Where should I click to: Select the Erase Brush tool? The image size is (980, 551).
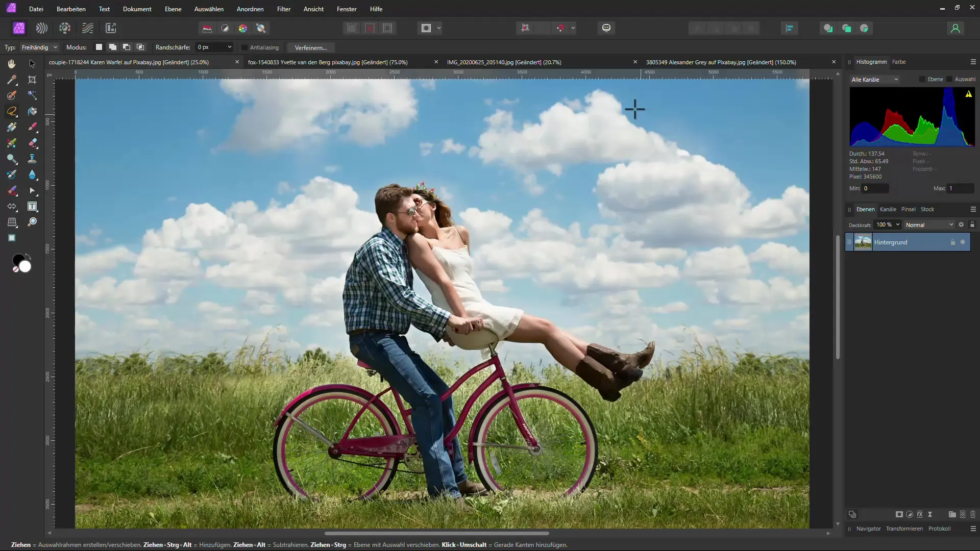click(32, 143)
